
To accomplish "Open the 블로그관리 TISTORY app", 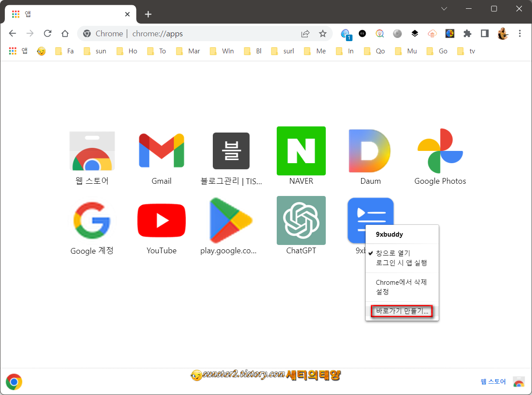I will pos(231,151).
